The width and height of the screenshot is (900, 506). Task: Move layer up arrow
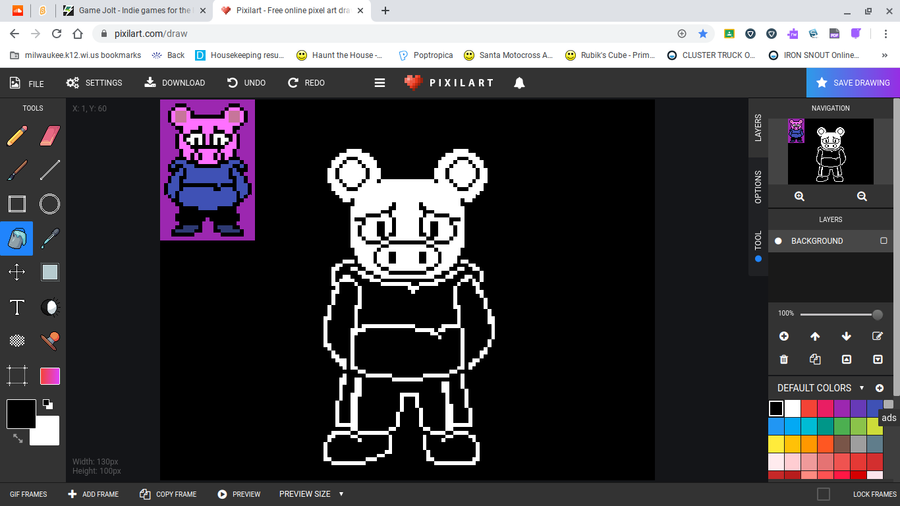815,336
